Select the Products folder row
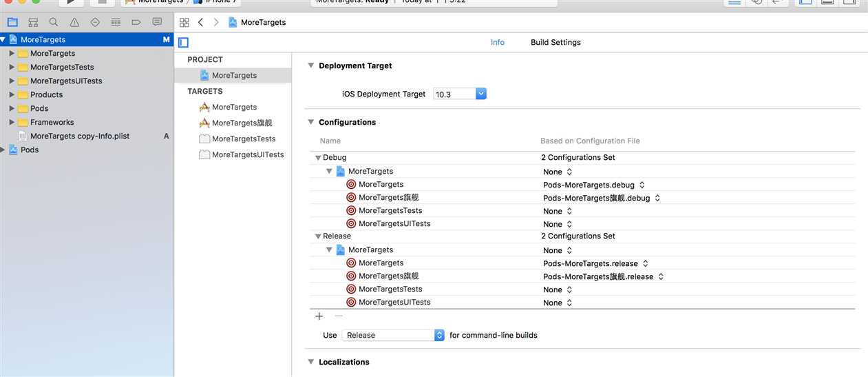This screenshot has height=377, width=868. pos(87,94)
